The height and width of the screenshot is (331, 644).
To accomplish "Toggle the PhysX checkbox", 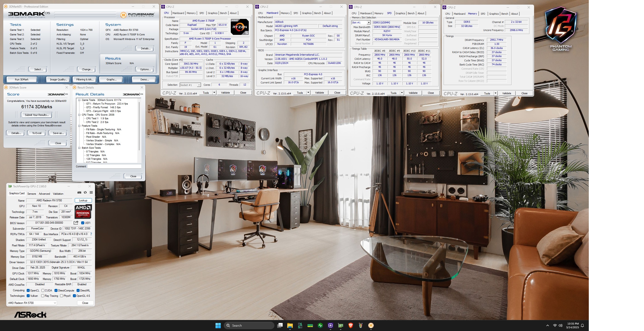I will click(61, 296).
